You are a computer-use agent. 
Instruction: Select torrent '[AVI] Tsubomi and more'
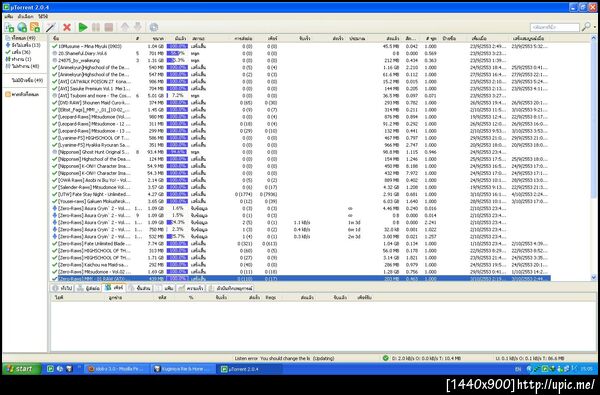click(x=300, y=96)
